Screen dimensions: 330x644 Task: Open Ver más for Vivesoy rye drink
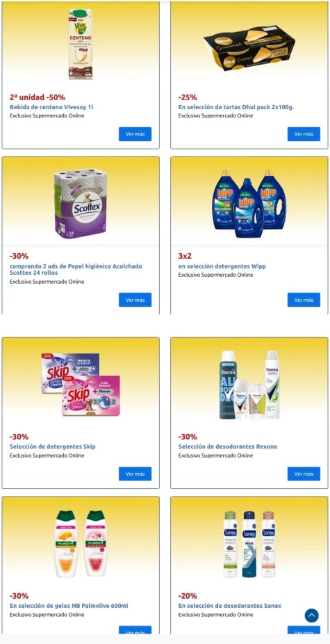click(135, 134)
